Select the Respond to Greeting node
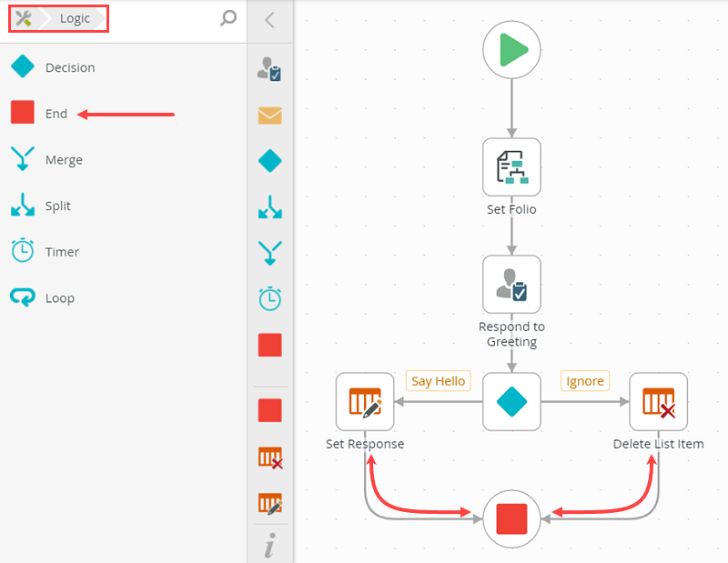This screenshot has height=563, width=728. click(x=511, y=284)
